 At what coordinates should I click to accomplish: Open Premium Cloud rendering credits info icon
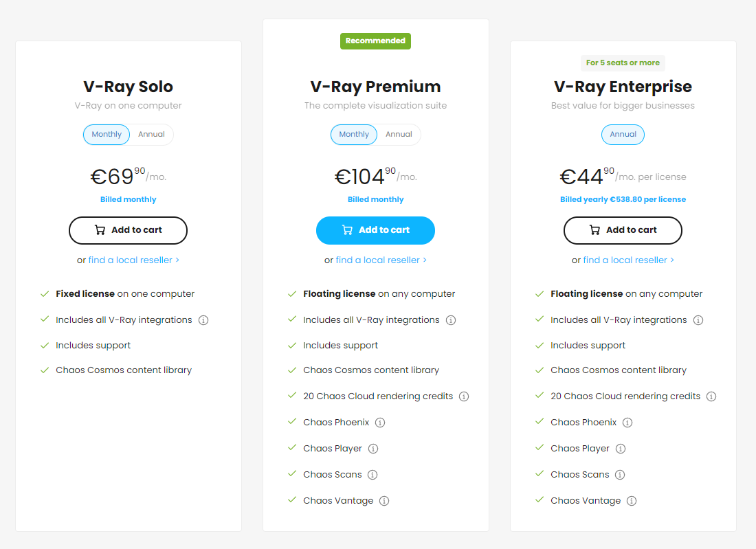(x=464, y=396)
